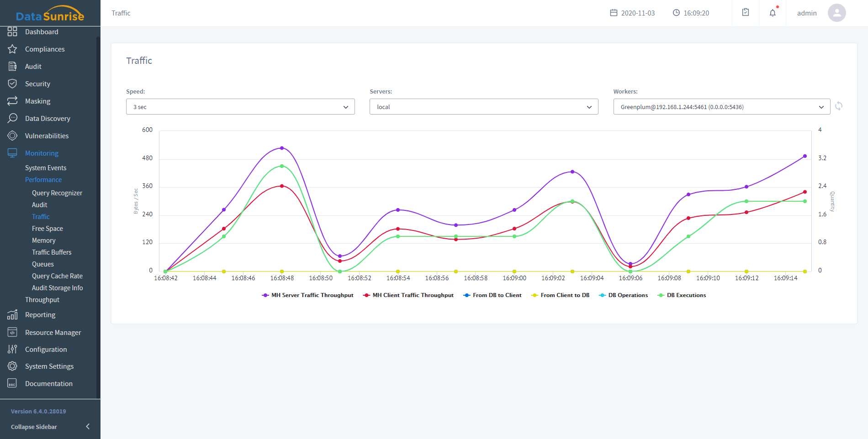The image size is (868, 439).
Task: Select Query Cache Rate menu item
Action: click(57, 276)
